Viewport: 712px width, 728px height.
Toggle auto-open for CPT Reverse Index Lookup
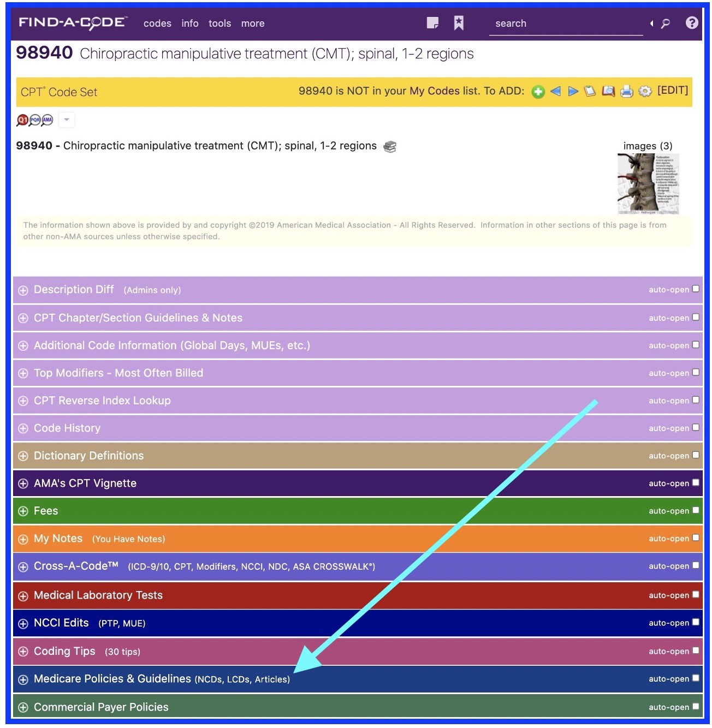696,400
